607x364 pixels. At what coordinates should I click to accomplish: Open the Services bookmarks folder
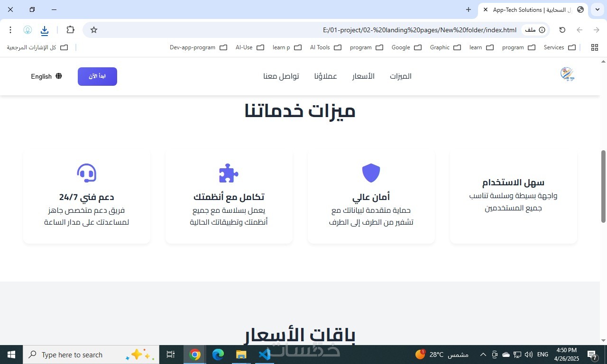point(560,47)
